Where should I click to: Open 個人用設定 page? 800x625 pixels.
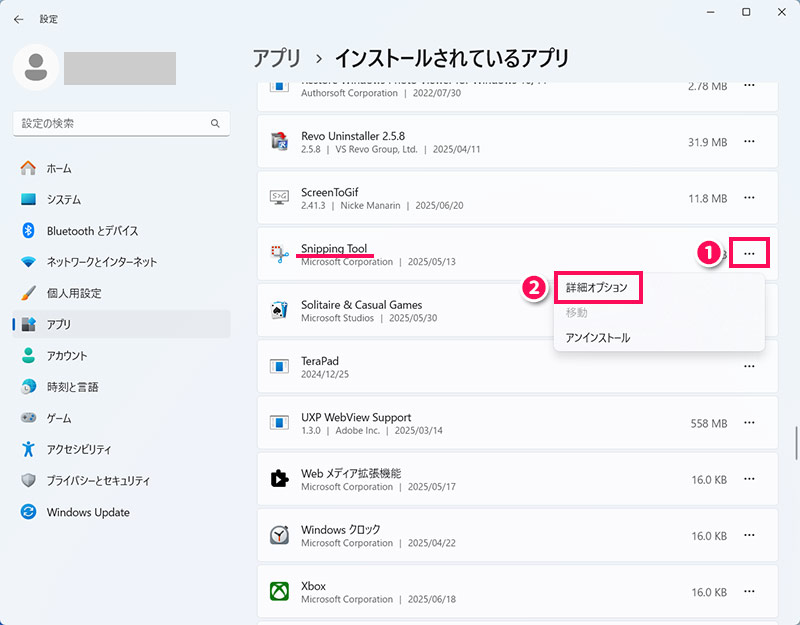pyautogui.click(x=121, y=293)
